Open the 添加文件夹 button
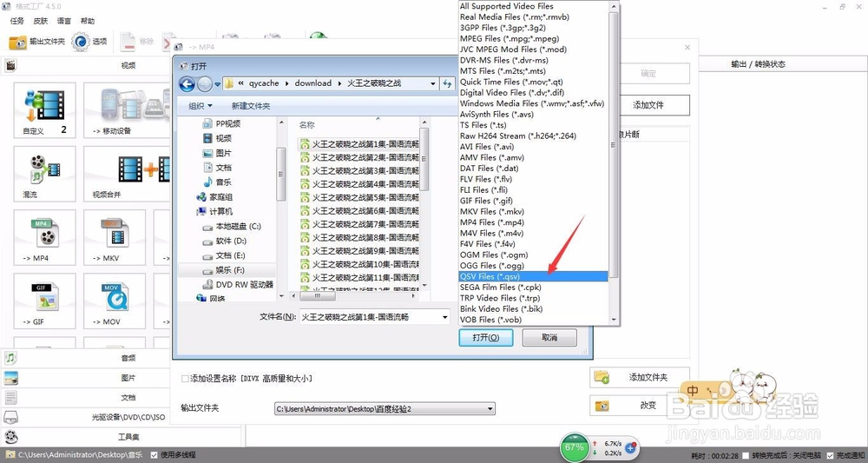This screenshot has height=463, width=868. click(640, 377)
